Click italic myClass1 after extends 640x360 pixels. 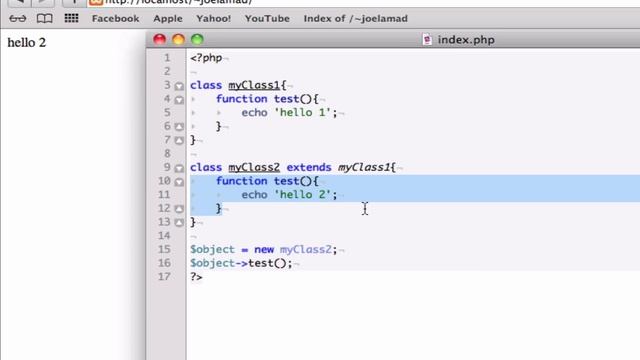pyautogui.click(x=364, y=167)
